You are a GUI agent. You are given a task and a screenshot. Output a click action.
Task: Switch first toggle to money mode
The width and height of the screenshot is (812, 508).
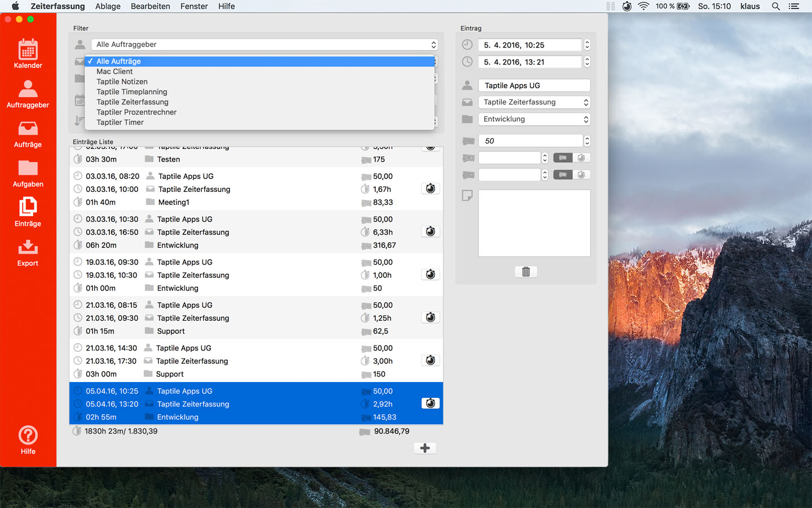click(563, 158)
